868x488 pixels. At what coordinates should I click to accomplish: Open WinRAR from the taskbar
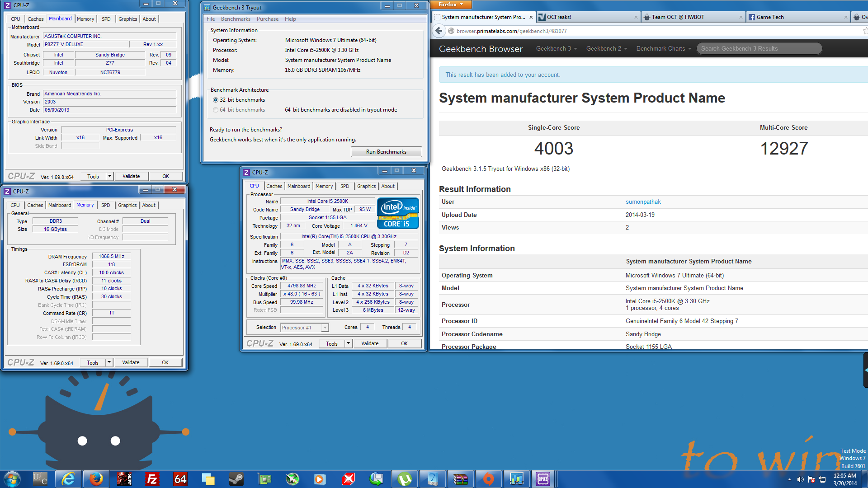(x=461, y=479)
